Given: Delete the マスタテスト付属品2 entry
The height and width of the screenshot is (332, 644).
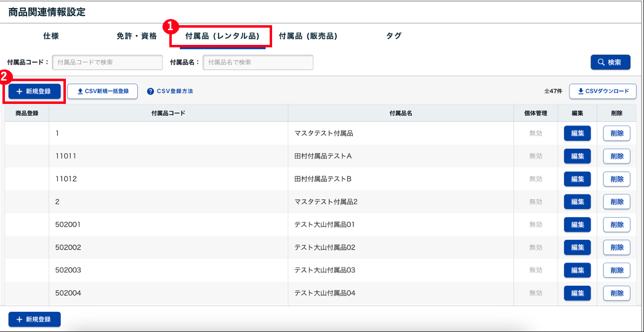Looking at the screenshot, I should pos(616,202).
